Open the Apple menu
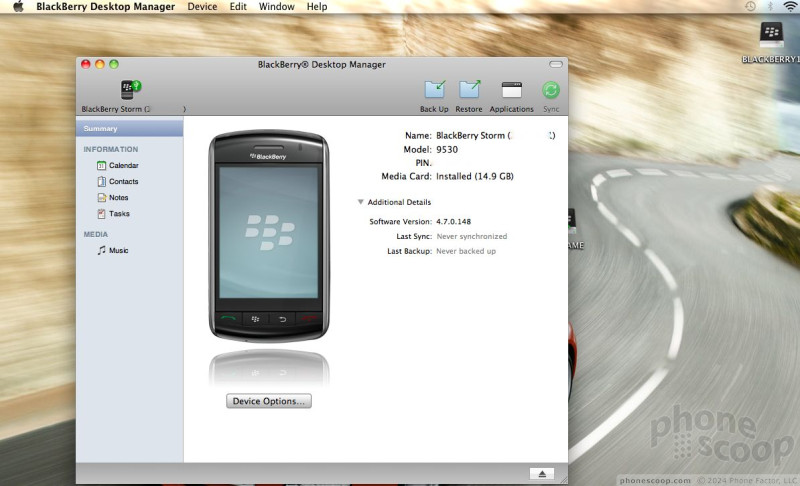 point(18,7)
